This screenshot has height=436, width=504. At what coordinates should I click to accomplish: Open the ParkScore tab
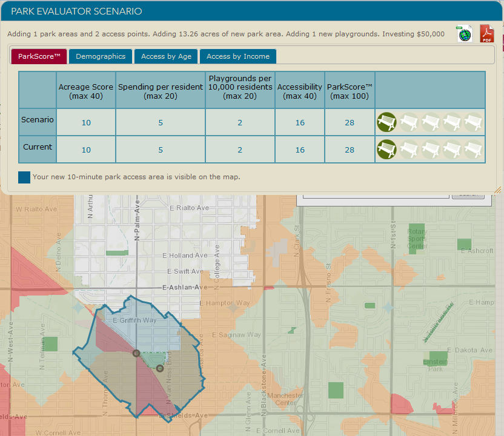39,56
